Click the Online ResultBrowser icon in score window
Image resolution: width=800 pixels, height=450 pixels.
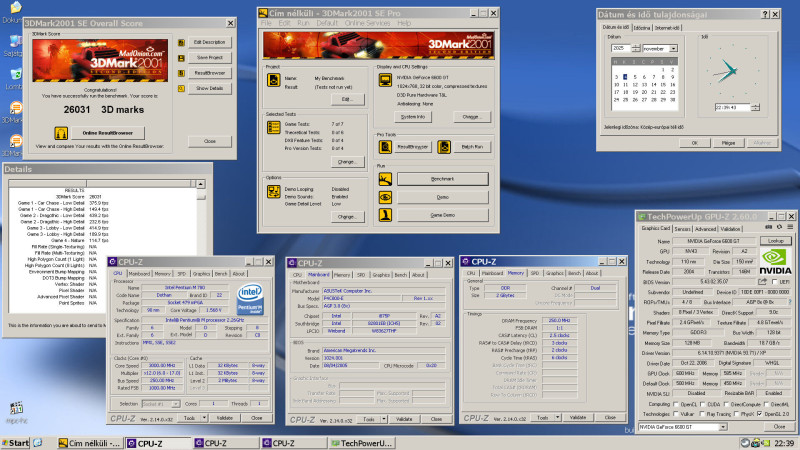tap(60, 133)
